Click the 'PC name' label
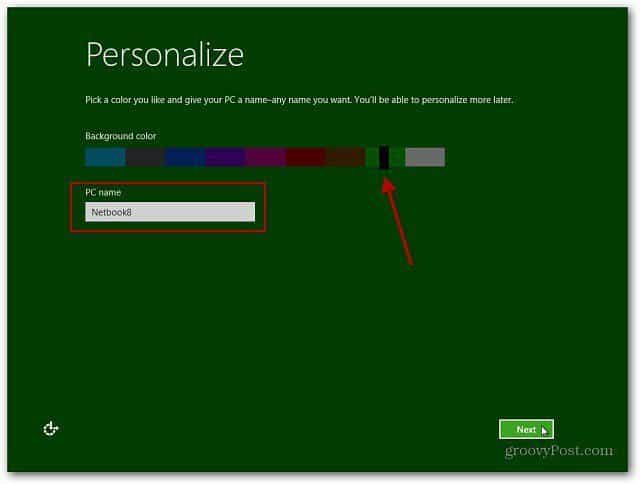The height and width of the screenshot is (484, 640). tap(103, 192)
